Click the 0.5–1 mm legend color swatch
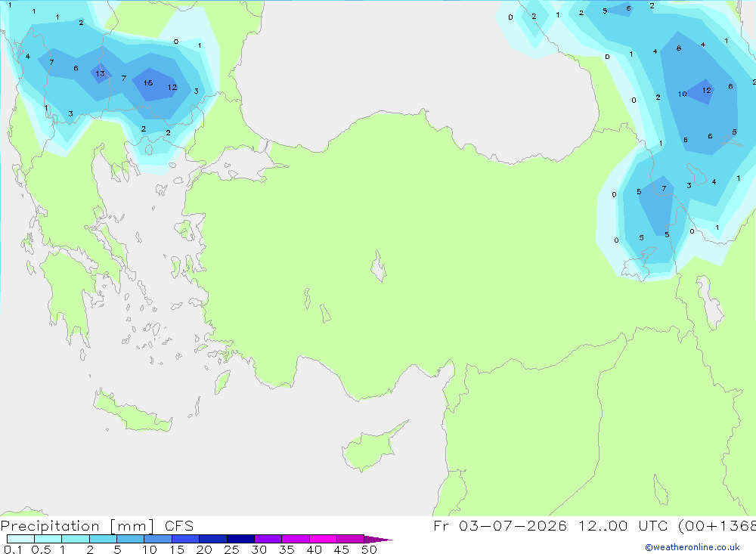This screenshot has width=756, height=554. [48, 539]
